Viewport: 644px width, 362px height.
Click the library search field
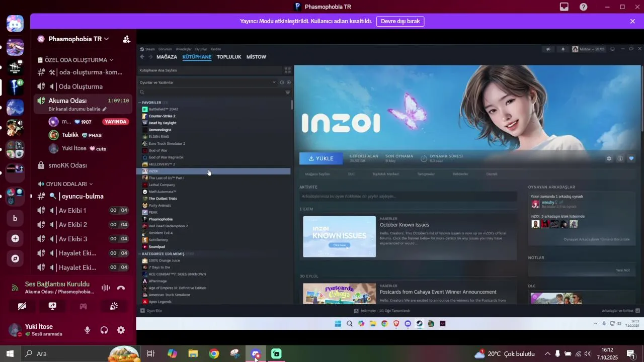click(211, 92)
